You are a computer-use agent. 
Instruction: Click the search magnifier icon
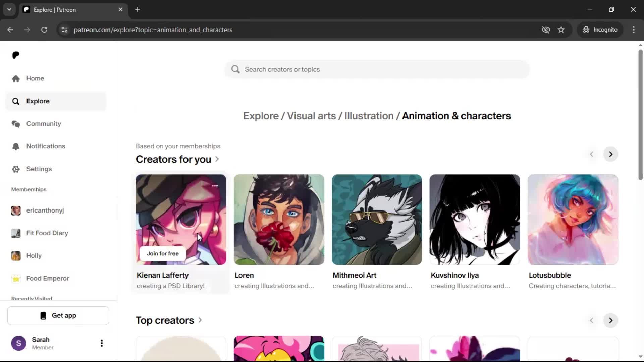coord(235,69)
